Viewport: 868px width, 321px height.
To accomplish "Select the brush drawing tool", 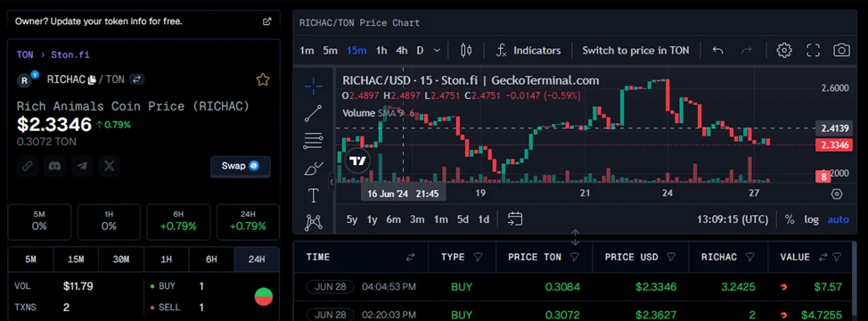I will 314,169.
